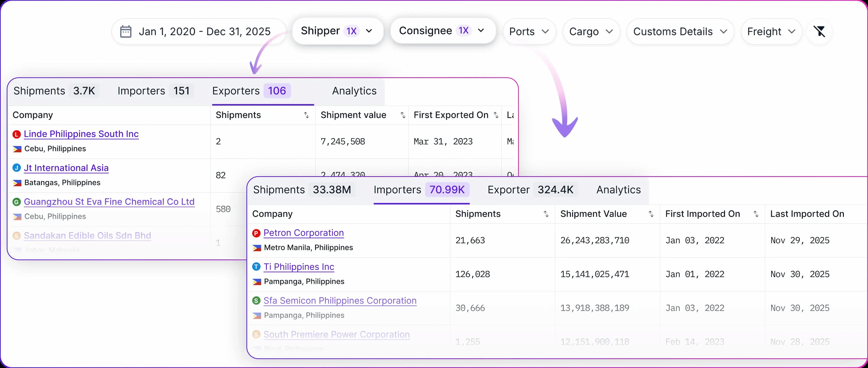
Task: Sort by First Exported On column
Action: [496, 115]
